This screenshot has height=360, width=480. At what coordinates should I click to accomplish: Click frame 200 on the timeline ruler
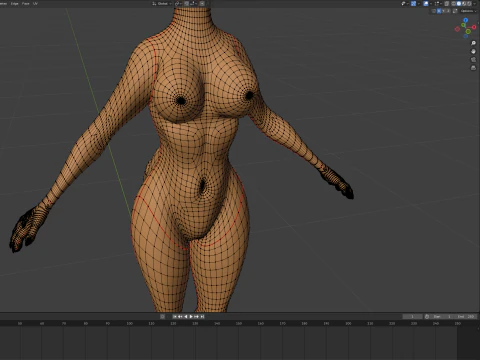[348, 323]
